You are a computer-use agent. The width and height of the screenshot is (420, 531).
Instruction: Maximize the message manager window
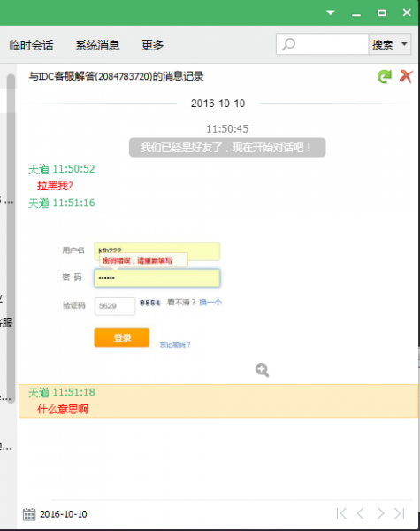click(382, 13)
